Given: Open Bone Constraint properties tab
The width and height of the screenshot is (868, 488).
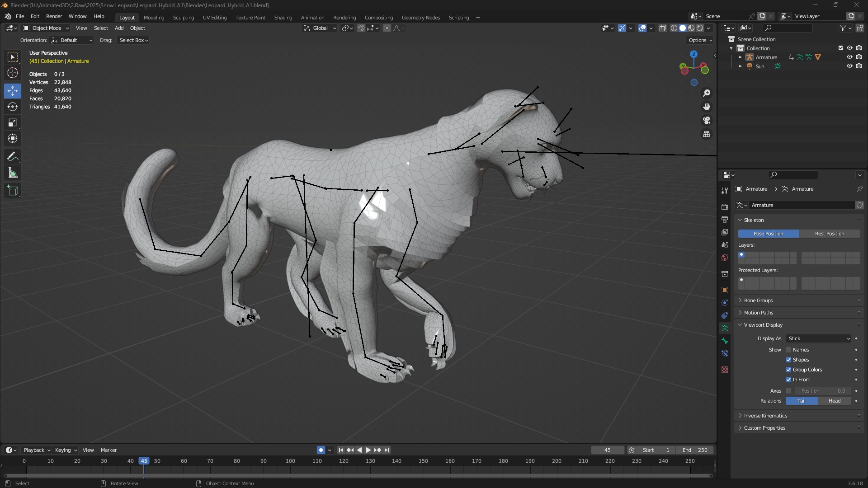Looking at the screenshot, I should click(x=725, y=353).
